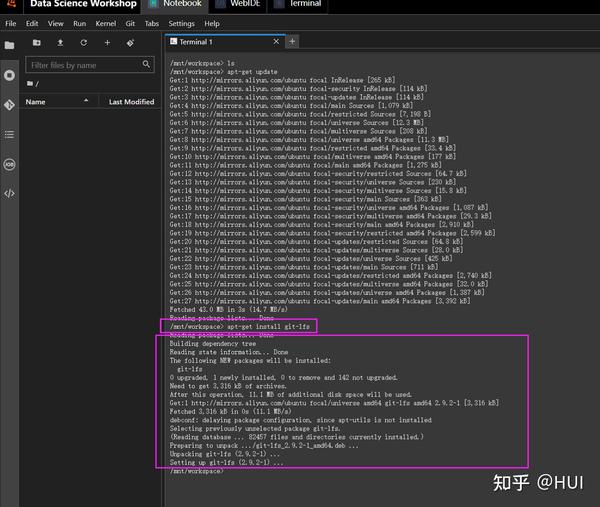Open the Settings menu
The width and height of the screenshot is (600, 507).
click(x=181, y=23)
